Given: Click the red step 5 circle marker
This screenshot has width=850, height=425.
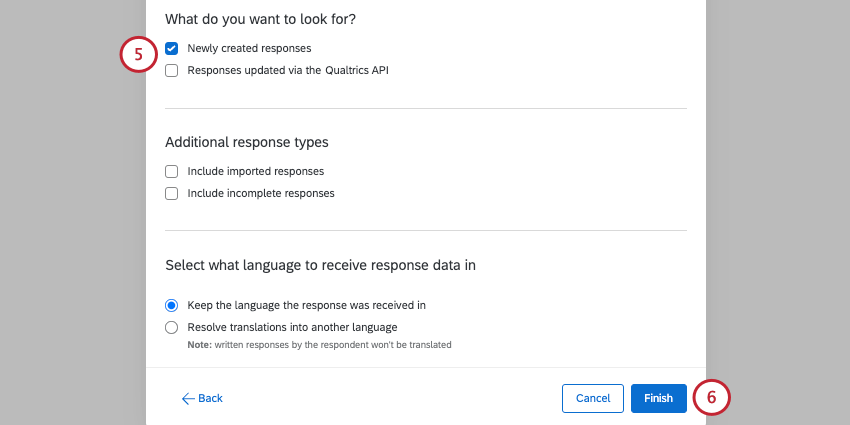Looking at the screenshot, I should pyautogui.click(x=139, y=55).
